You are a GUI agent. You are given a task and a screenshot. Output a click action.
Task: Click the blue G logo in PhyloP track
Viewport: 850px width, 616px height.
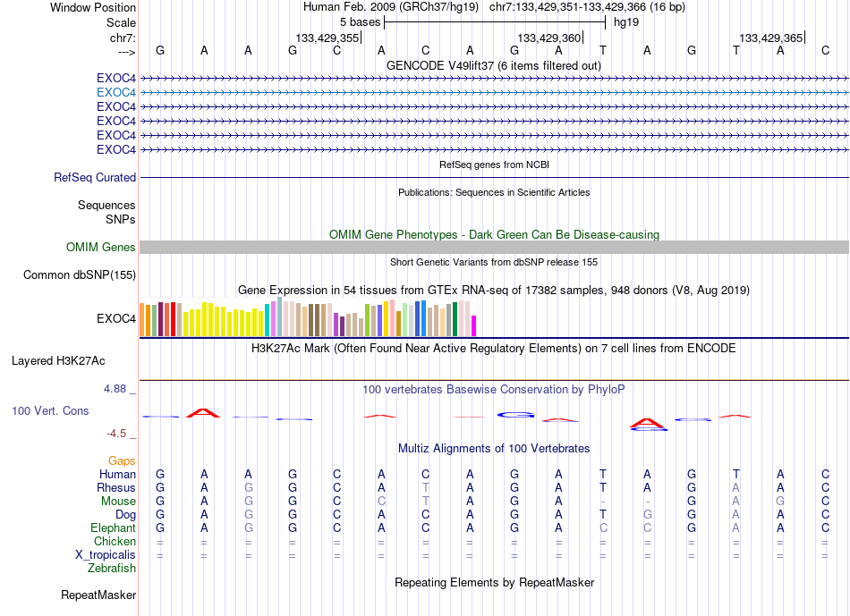point(515,415)
